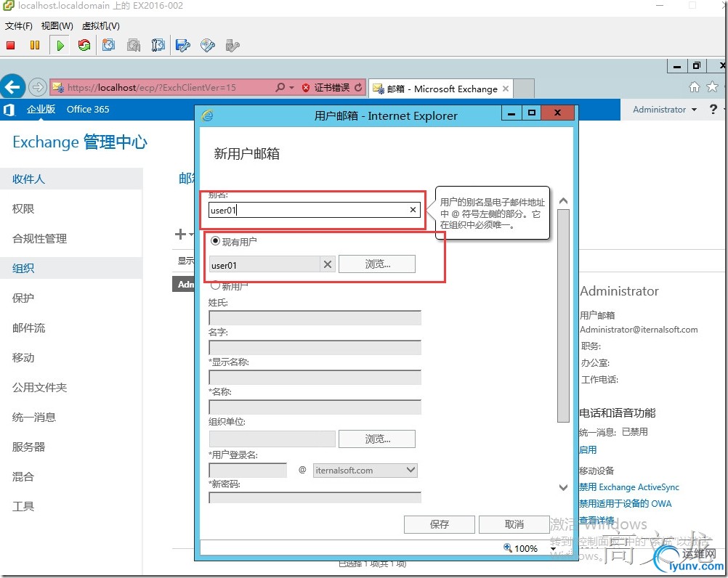
Task: Open the snapshot manager wrench-clock icon
Action: coord(158,46)
